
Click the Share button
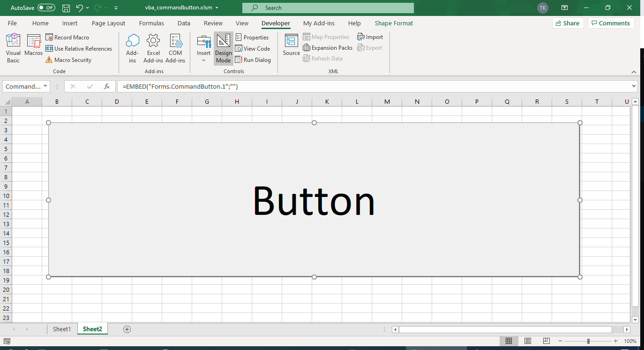568,23
